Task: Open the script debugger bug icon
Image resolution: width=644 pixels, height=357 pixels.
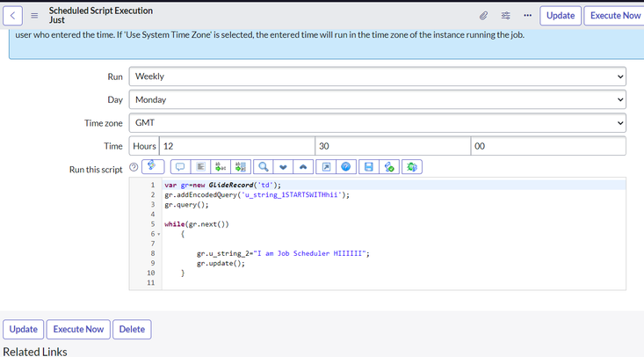Action: click(x=412, y=166)
